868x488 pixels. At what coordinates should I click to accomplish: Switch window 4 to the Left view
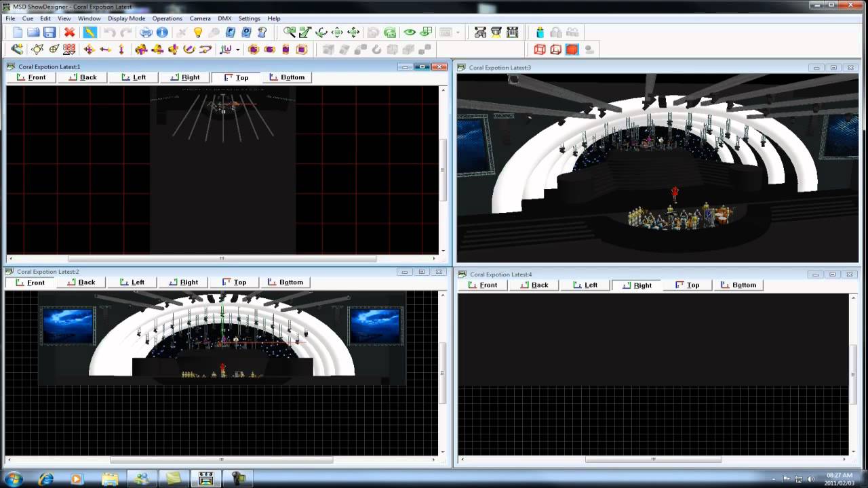click(585, 285)
